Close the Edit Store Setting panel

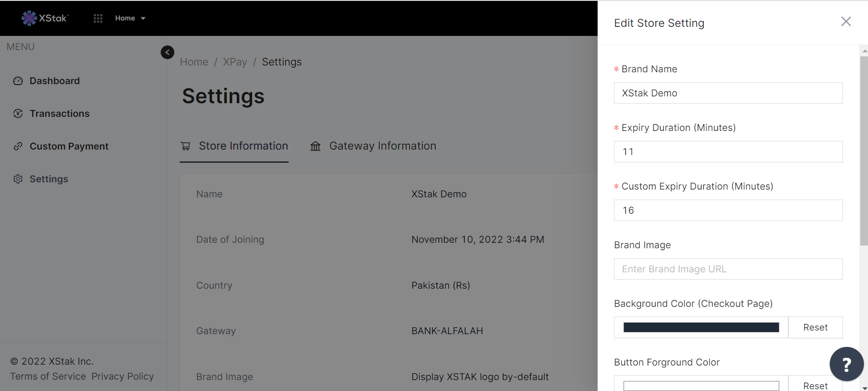[x=846, y=22]
